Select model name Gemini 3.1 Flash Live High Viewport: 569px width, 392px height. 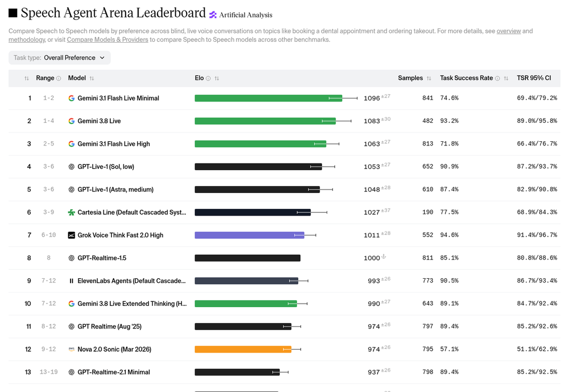tap(114, 144)
